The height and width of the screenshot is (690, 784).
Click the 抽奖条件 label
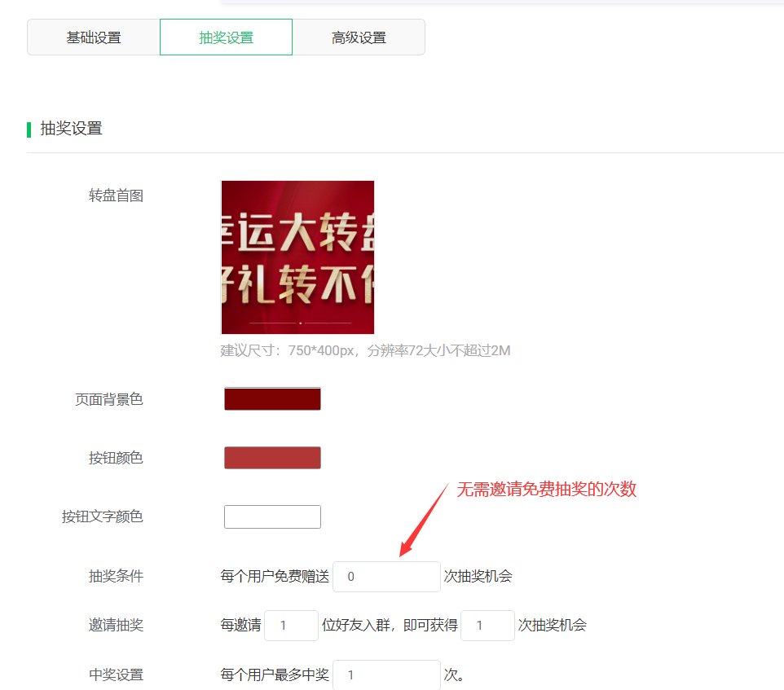click(x=116, y=576)
